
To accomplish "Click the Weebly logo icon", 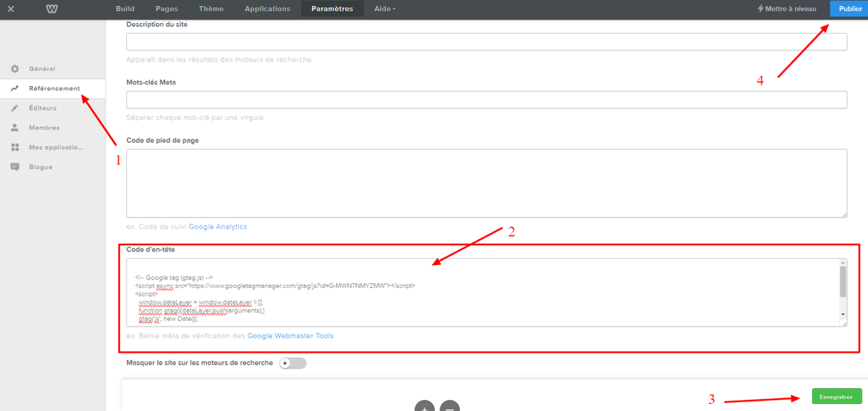I will [x=51, y=9].
